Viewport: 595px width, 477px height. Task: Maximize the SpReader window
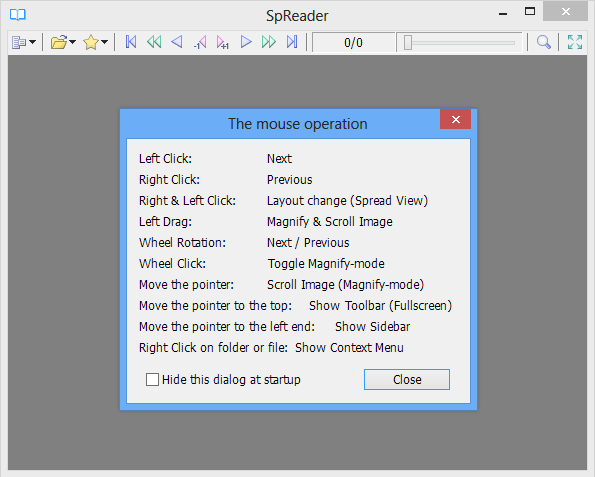coord(530,12)
